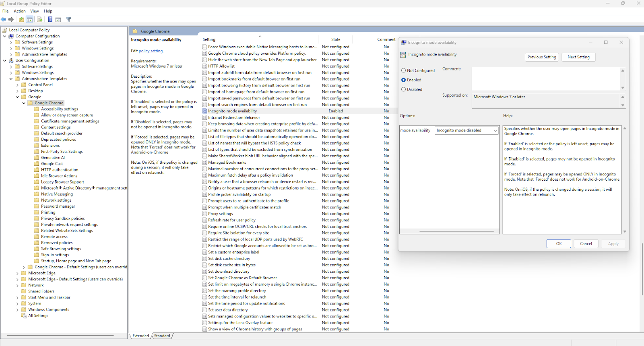The height and width of the screenshot is (346, 644).
Task: Click the Comment text box
Action: pyautogui.click(x=546, y=79)
